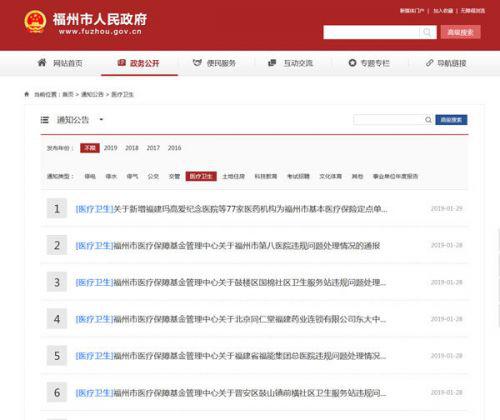Select the 公交 notice type filter
The width and height of the screenshot is (500, 420).
coord(153,176)
